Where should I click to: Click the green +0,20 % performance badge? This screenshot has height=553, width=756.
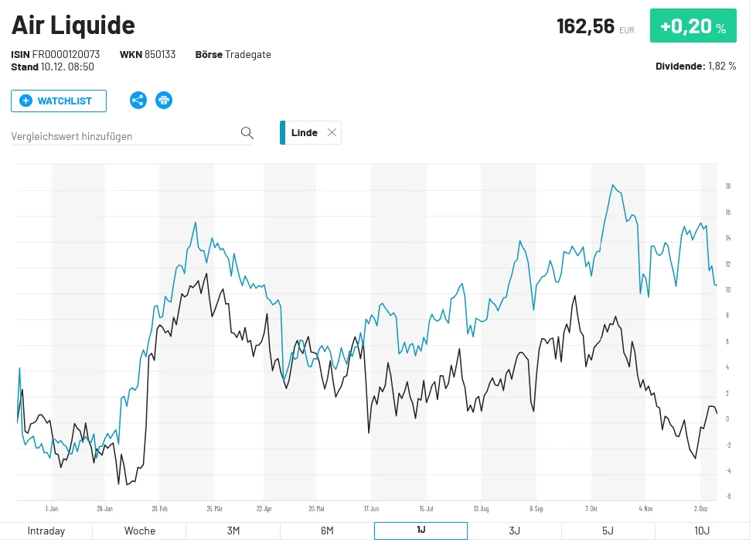point(693,25)
